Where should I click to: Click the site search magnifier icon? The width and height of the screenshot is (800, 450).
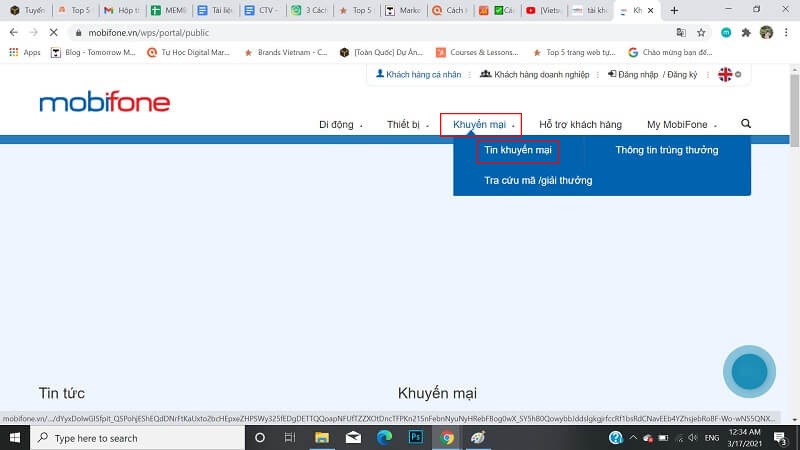(x=746, y=123)
